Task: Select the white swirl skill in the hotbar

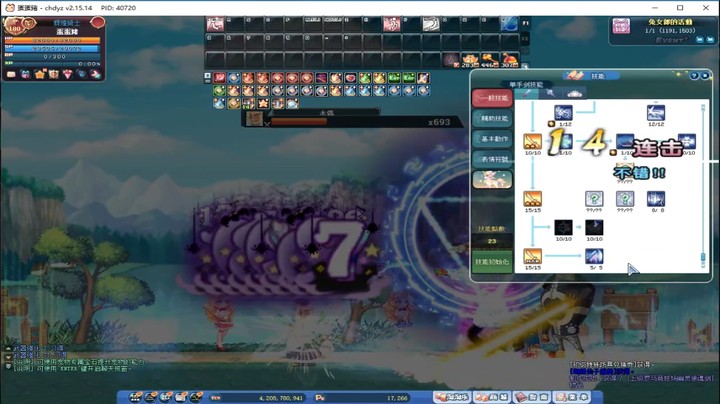Action: point(431,24)
